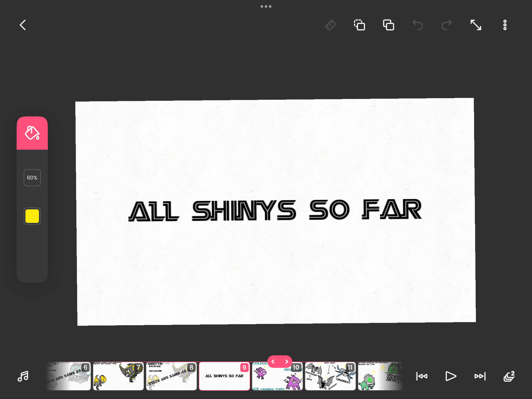Open the layers panel showing 2 layers
532x399 pixels.
point(509,376)
